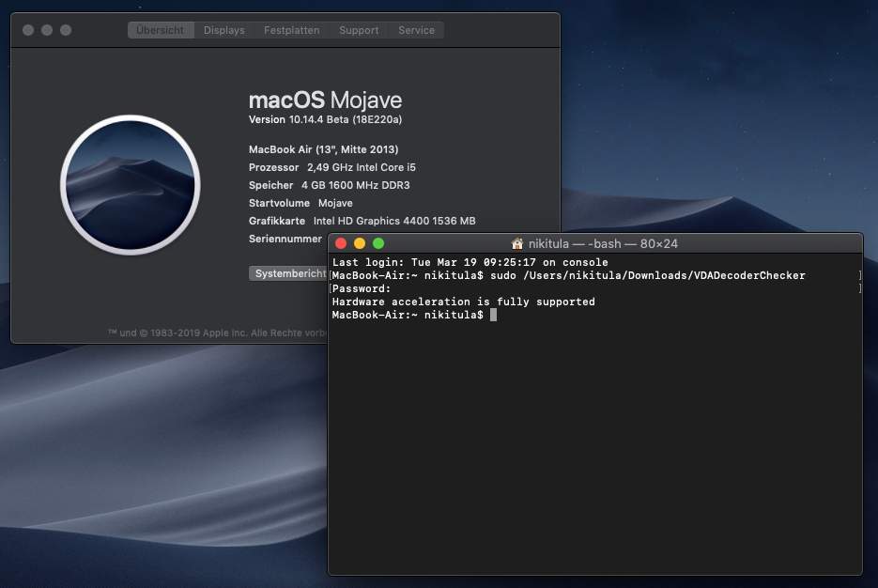Click the Terminal cursor at the prompt
878x588 pixels.
coord(493,315)
